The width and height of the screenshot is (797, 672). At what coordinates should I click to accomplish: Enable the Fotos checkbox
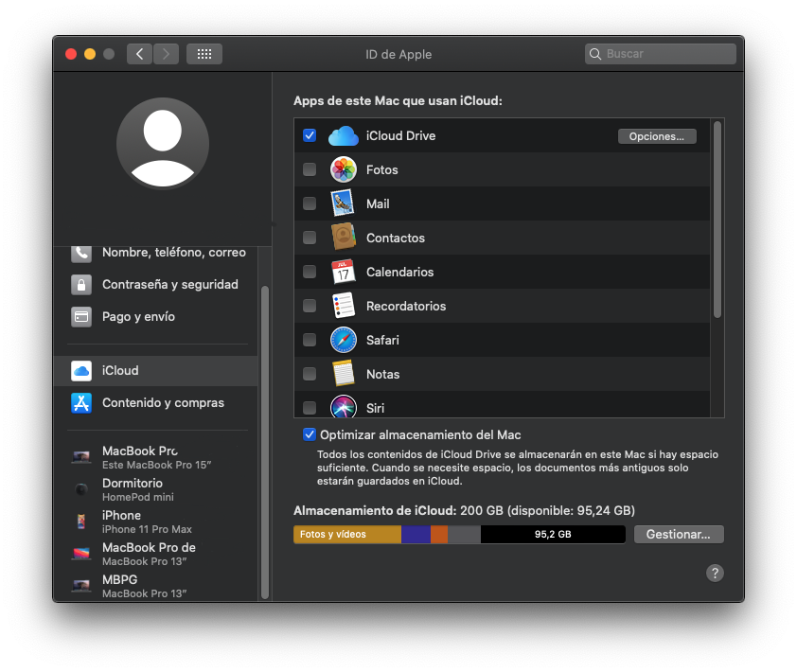[310, 169]
